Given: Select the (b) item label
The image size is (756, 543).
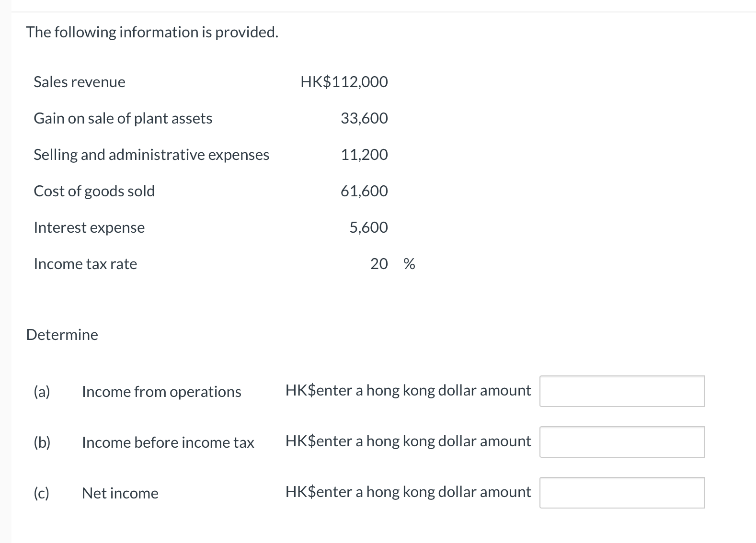Looking at the screenshot, I should click(x=42, y=442).
